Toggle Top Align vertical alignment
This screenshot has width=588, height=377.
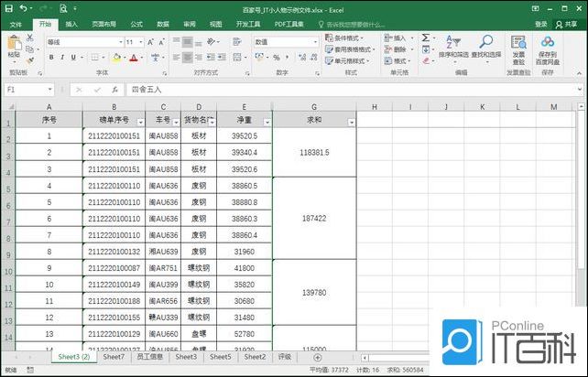coord(176,41)
